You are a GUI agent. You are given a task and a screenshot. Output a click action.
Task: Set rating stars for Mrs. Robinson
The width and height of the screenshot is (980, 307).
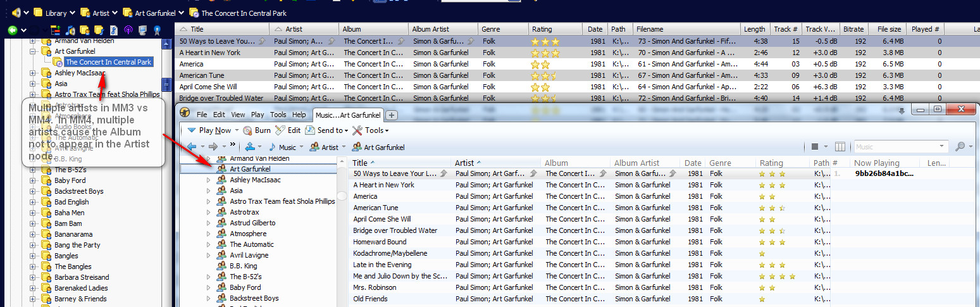pos(772,287)
